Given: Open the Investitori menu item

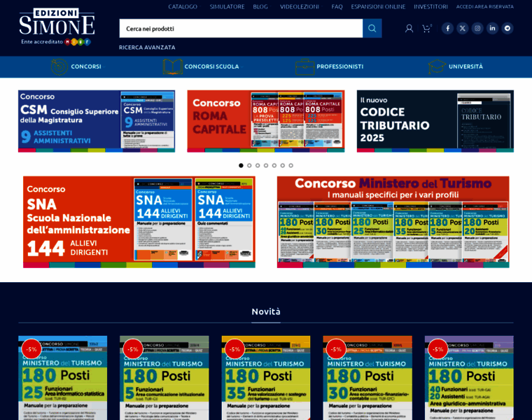Looking at the screenshot, I should 430,7.
